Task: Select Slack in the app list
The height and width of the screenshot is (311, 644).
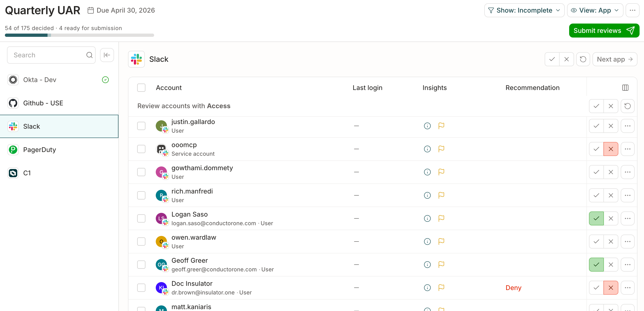Action: [x=59, y=127]
